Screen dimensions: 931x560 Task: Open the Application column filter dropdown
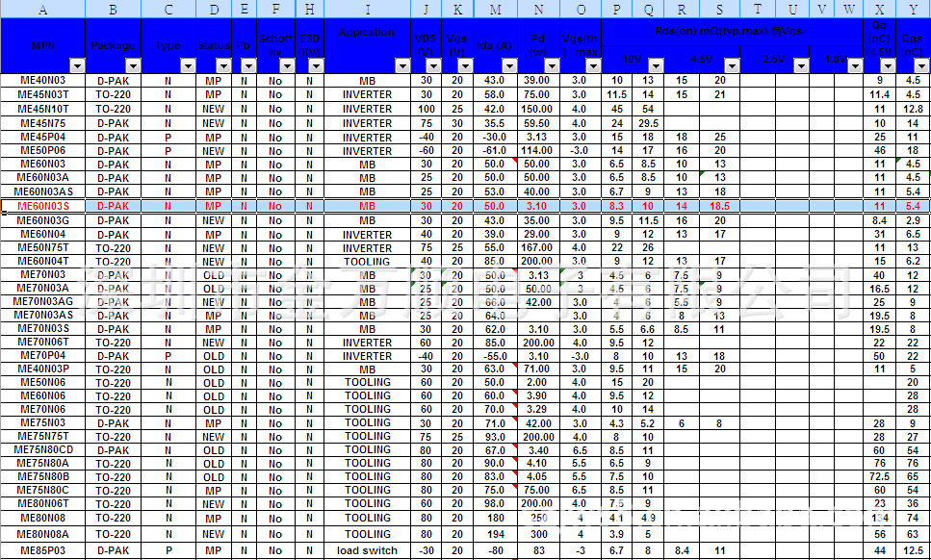(x=402, y=65)
